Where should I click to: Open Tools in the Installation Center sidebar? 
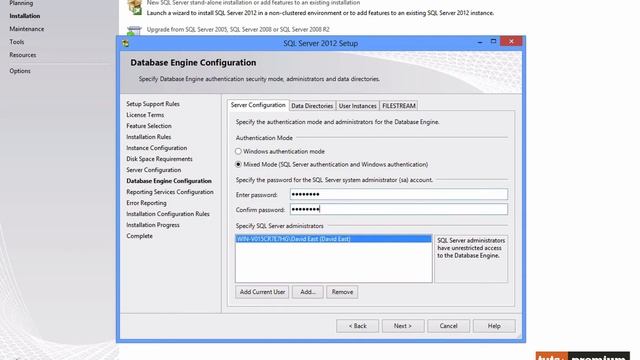(17, 42)
